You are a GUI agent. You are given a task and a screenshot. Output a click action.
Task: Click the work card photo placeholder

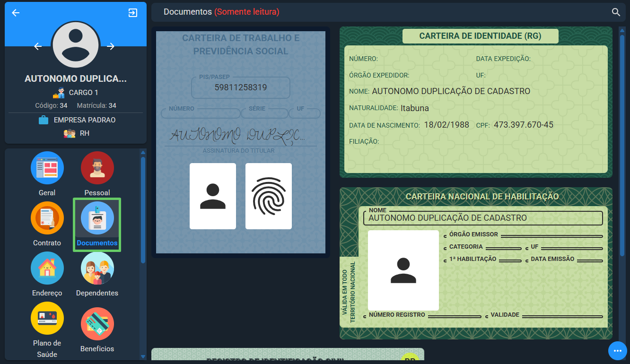point(213,196)
